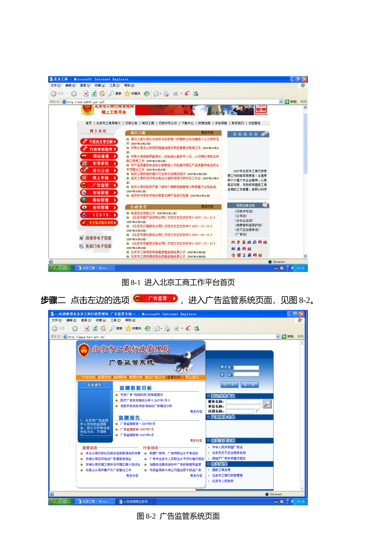Click 开始 Start button in upper taskbar
The image size is (392, 559).
pos(59,268)
